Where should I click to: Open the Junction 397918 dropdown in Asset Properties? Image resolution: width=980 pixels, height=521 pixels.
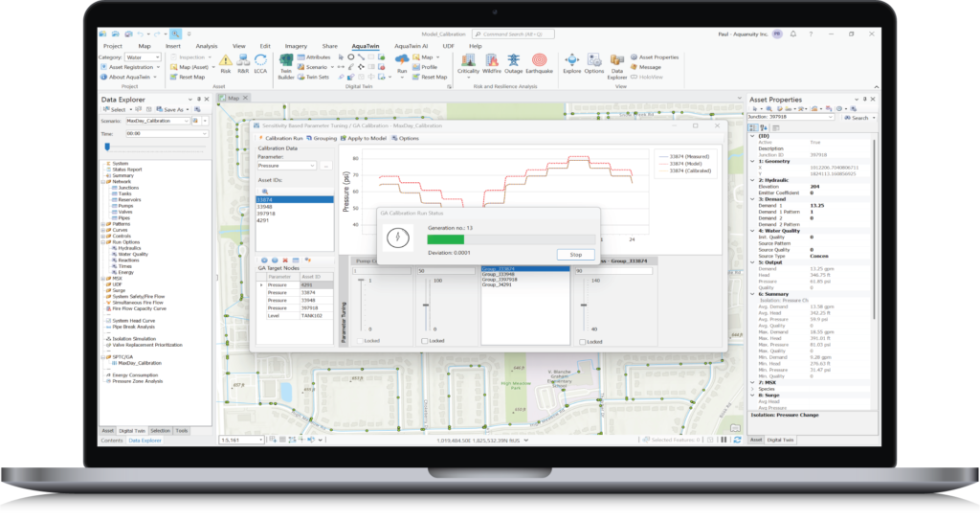pyautogui.click(x=791, y=117)
